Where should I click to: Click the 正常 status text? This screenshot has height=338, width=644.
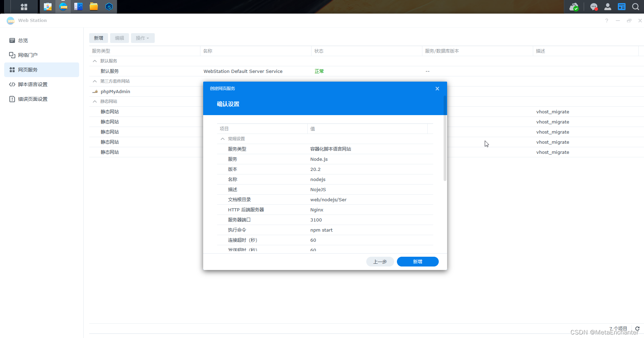coord(319,71)
